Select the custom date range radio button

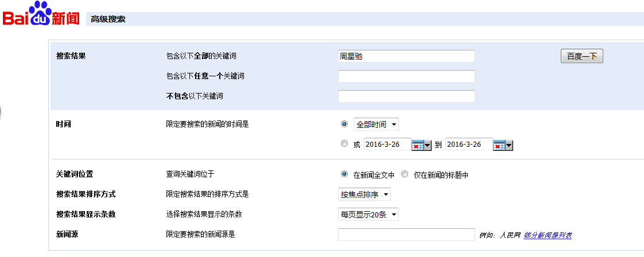[344, 143]
